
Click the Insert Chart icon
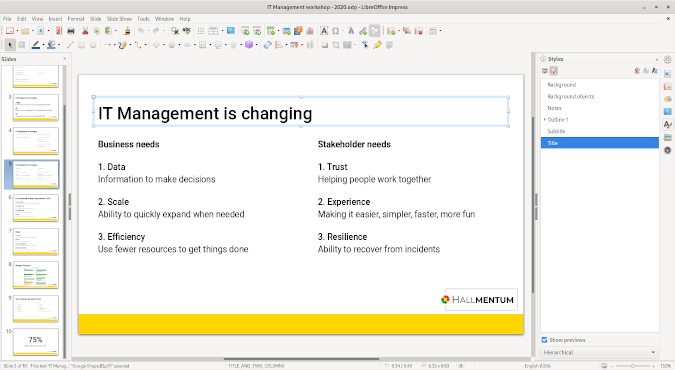tap(310, 31)
